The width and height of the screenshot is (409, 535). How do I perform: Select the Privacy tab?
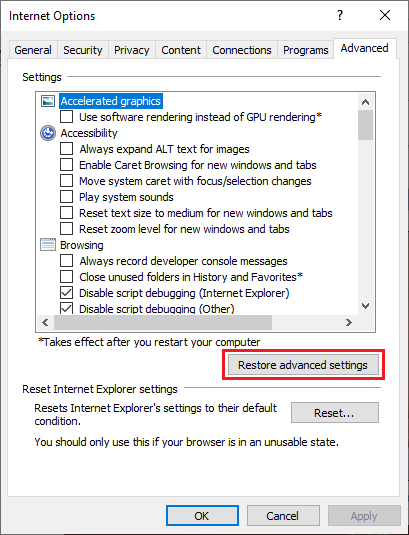(x=132, y=50)
